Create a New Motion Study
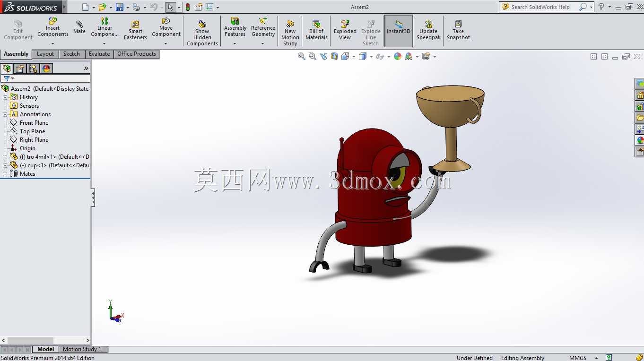 (290, 33)
